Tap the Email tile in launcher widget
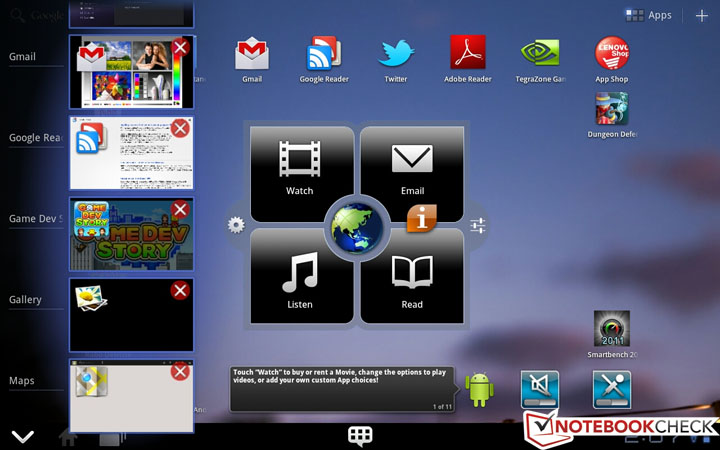 412,171
